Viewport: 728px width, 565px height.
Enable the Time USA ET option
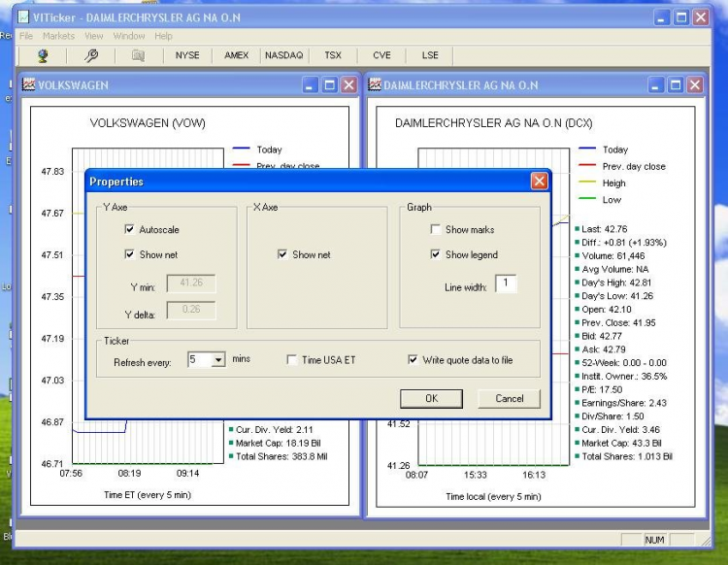tap(292, 360)
